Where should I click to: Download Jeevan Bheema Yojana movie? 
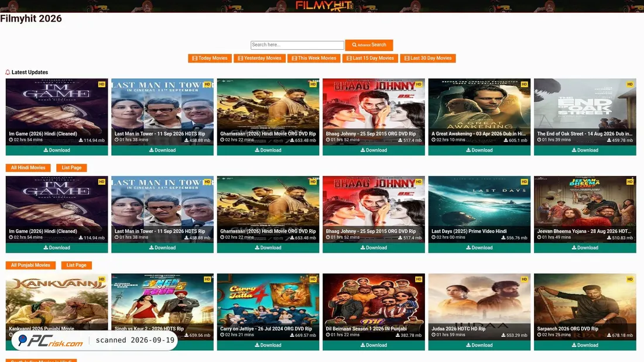click(x=585, y=248)
